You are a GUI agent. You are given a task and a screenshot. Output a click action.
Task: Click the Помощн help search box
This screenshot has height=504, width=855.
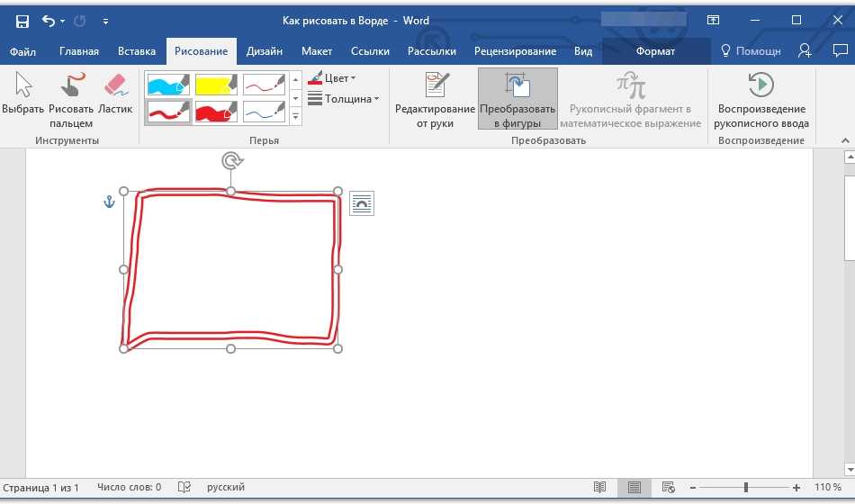click(x=750, y=51)
